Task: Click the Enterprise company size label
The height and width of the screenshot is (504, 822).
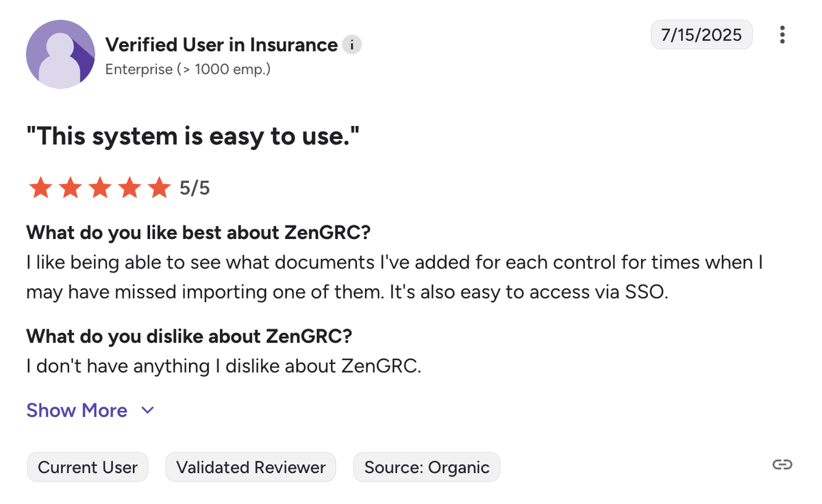Action: (187, 69)
